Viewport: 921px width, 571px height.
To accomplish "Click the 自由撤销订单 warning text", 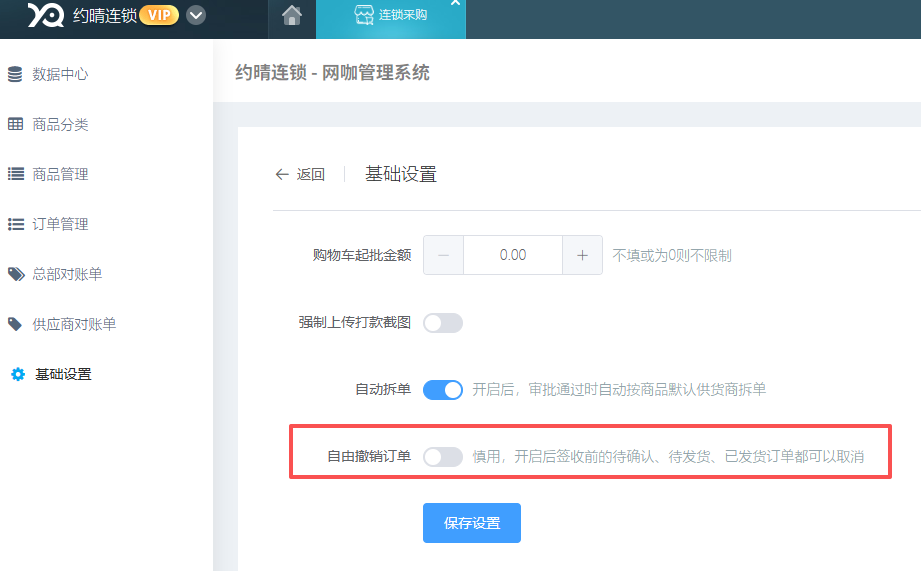I will pos(668,456).
